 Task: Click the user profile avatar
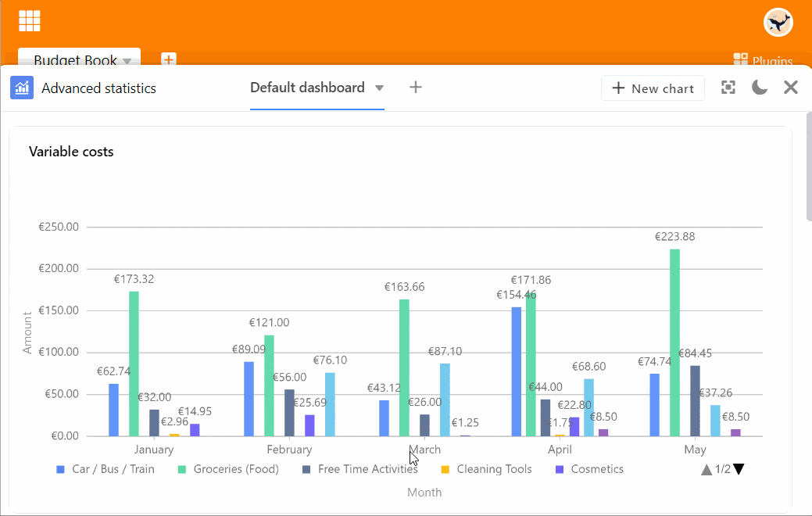[x=778, y=23]
